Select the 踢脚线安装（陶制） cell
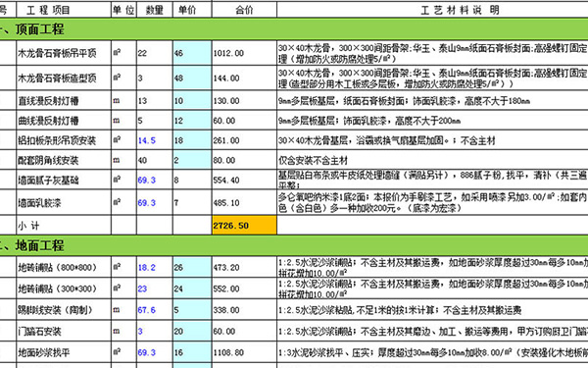This screenshot has width=588, height=368. click(64, 310)
